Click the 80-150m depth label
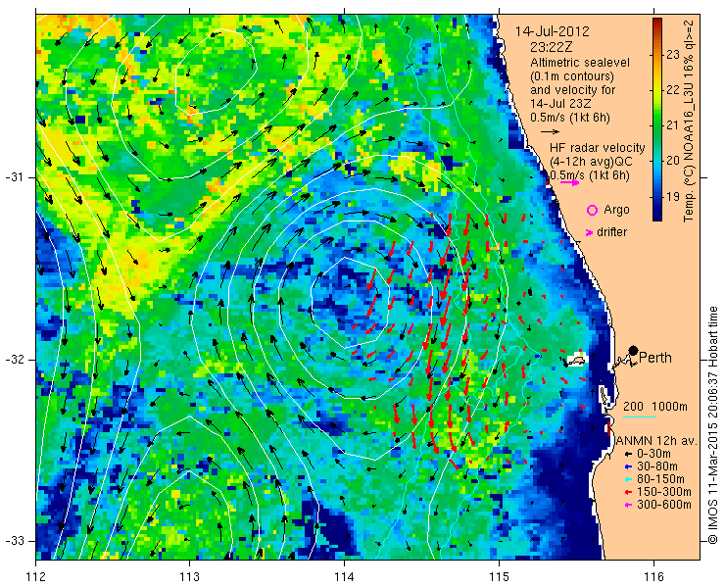The width and height of the screenshot is (725, 588). 660,479
